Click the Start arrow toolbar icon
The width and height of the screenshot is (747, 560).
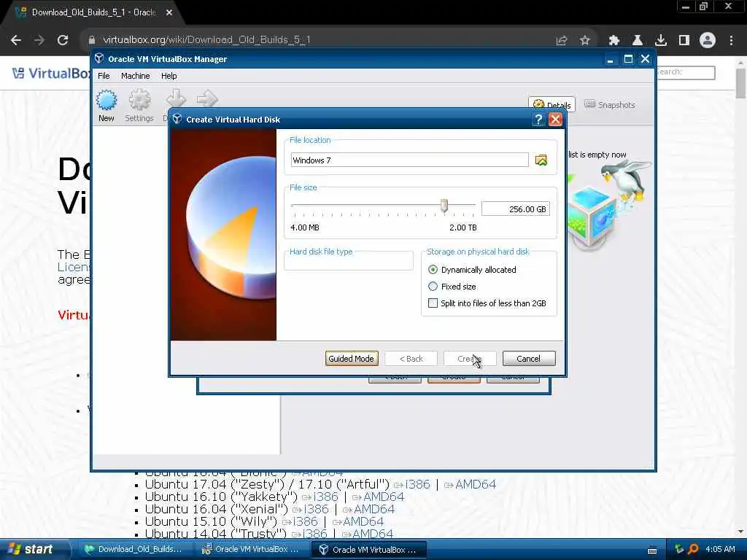(x=206, y=99)
